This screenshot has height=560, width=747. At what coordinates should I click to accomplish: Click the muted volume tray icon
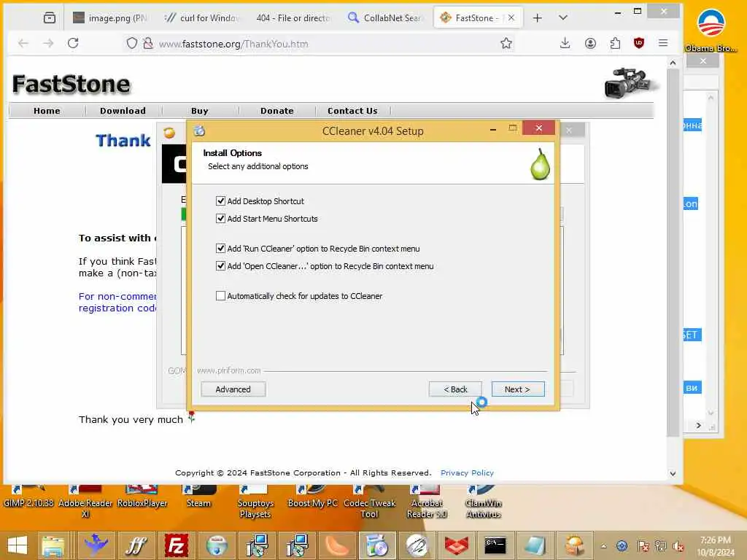(678, 546)
